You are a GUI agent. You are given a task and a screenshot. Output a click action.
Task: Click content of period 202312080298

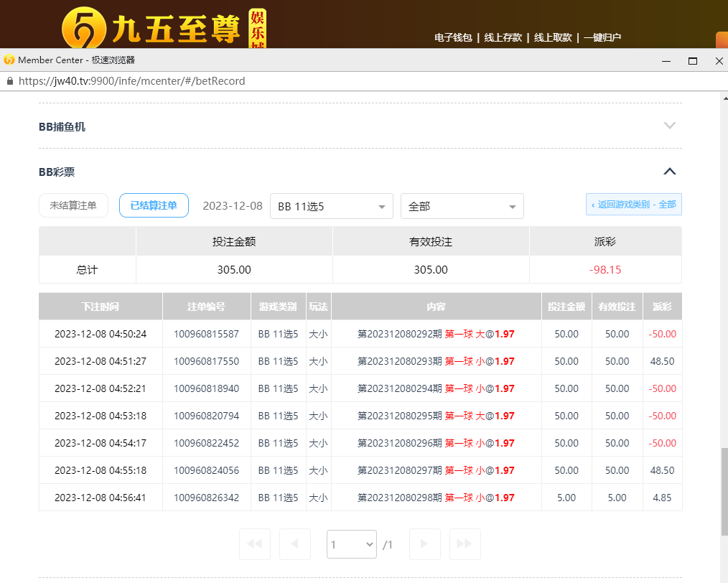coord(436,498)
